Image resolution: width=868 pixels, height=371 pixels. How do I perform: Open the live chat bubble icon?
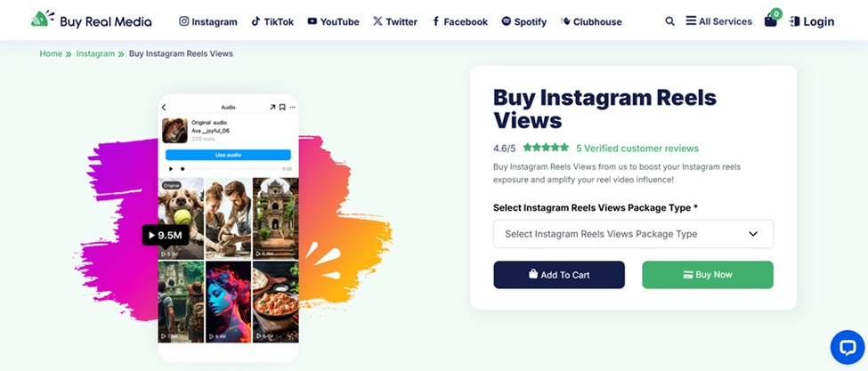pyautogui.click(x=847, y=347)
